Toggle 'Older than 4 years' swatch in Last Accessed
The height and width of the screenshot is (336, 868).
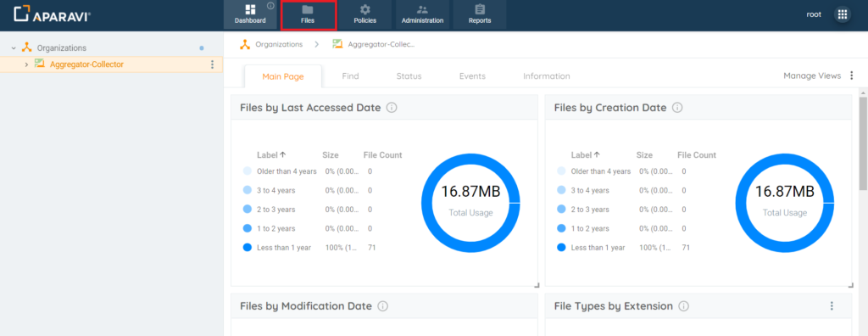pyautogui.click(x=248, y=171)
